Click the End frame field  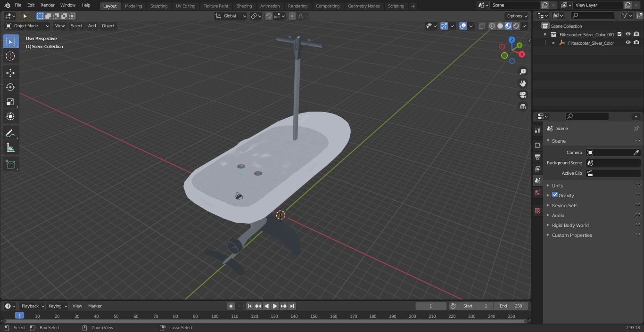511,306
